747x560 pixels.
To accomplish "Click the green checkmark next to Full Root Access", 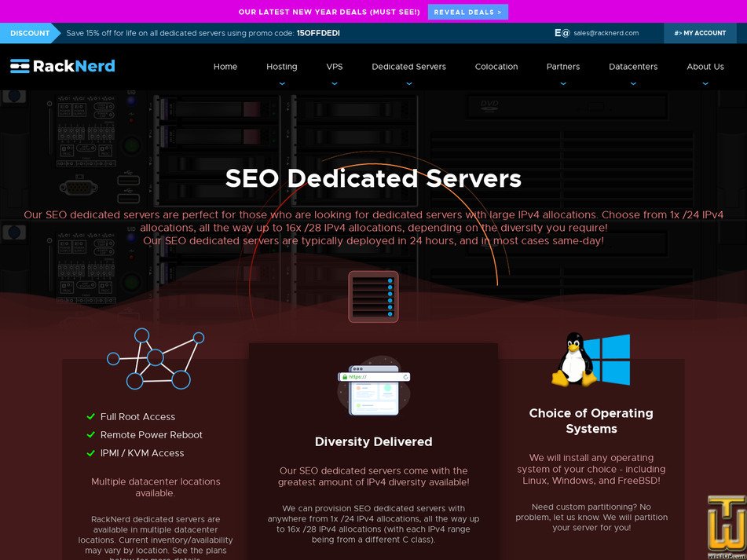I will click(x=90, y=417).
